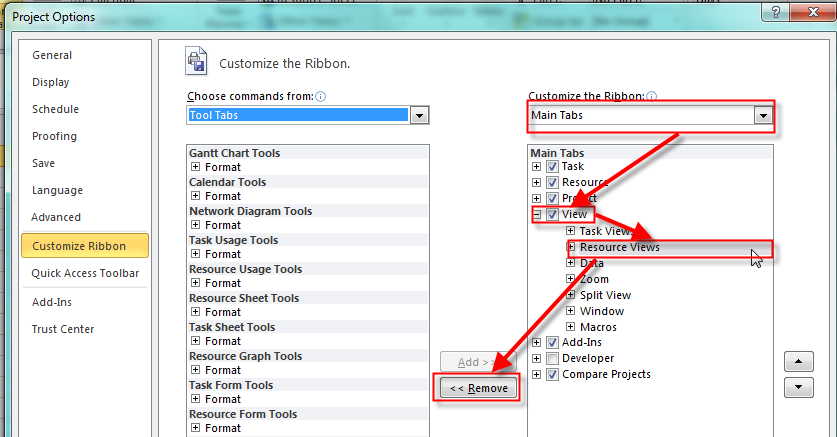Image resolution: width=837 pixels, height=437 pixels.
Task: Collapse the View tab tree node
Action: coord(537,215)
